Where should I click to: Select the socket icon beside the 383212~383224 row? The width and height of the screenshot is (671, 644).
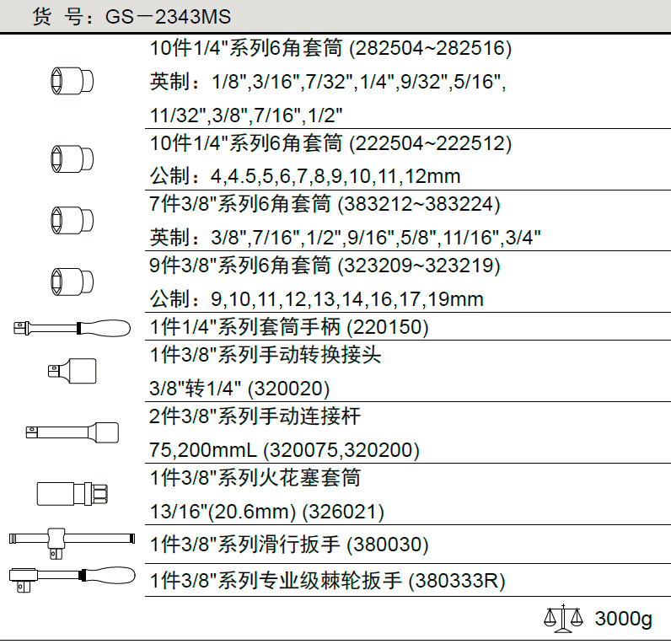[72, 217]
